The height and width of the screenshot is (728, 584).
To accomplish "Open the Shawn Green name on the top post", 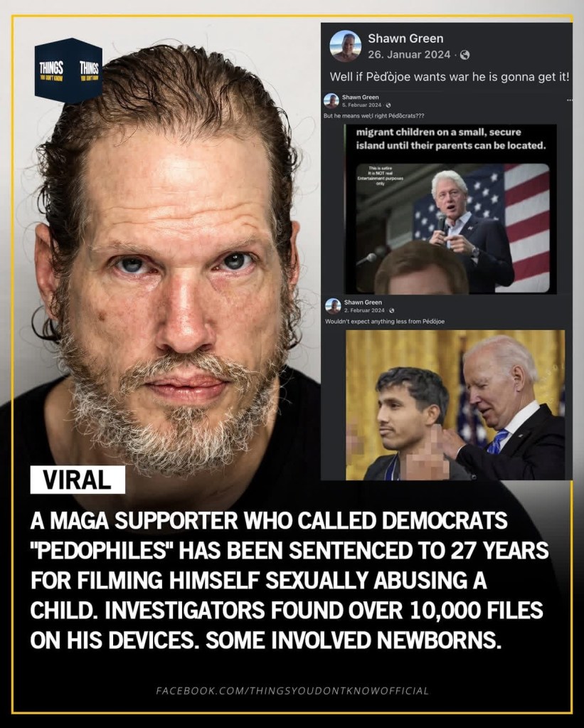I will point(405,38).
